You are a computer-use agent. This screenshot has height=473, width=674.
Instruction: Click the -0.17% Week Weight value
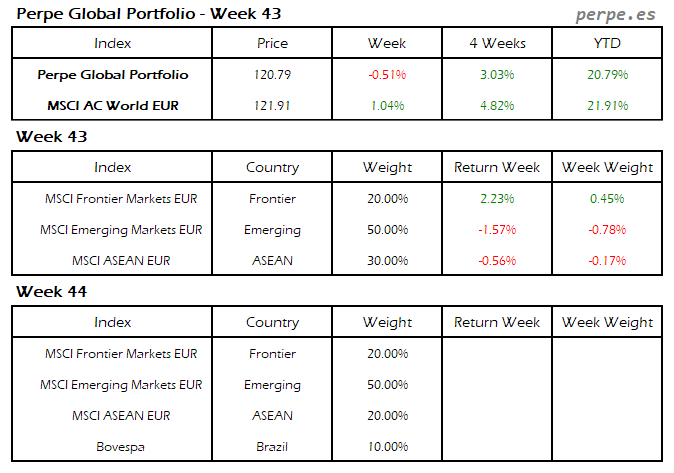pyautogui.click(x=608, y=261)
